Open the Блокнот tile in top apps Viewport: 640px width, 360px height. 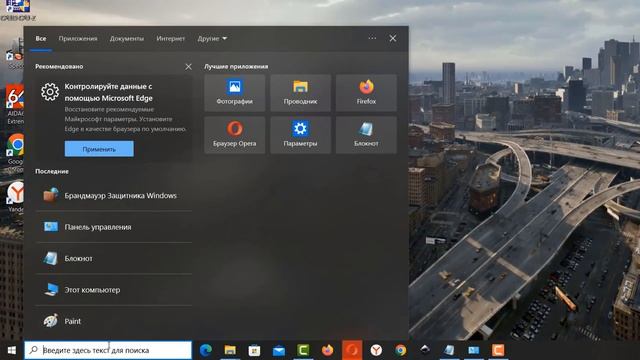click(366, 135)
